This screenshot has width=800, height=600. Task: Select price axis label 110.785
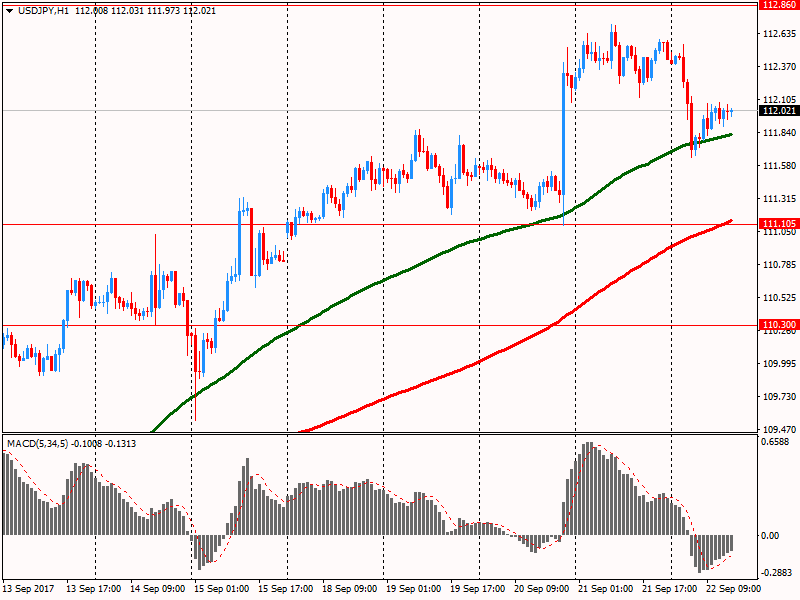click(779, 265)
